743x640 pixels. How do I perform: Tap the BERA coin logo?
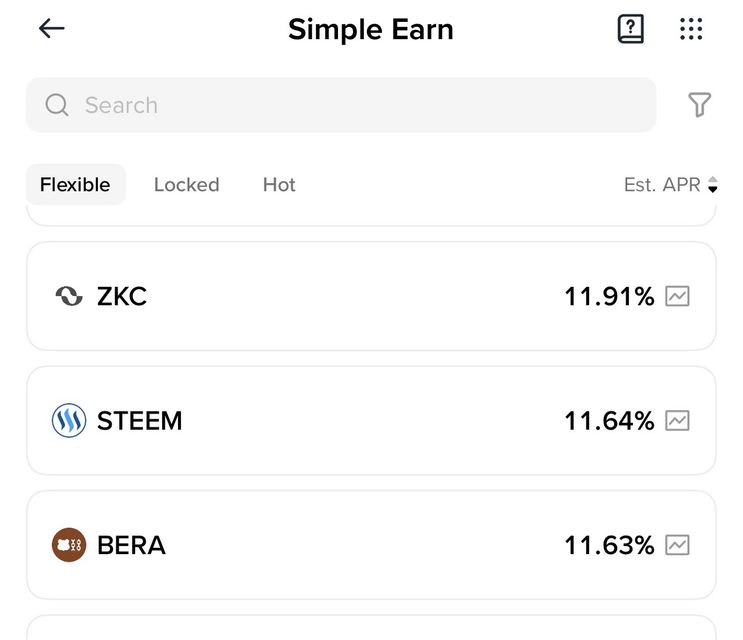click(69, 545)
